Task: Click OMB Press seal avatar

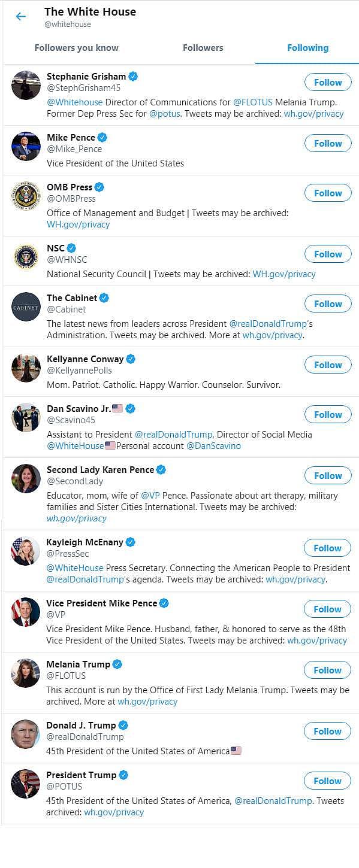Action: [x=26, y=196]
